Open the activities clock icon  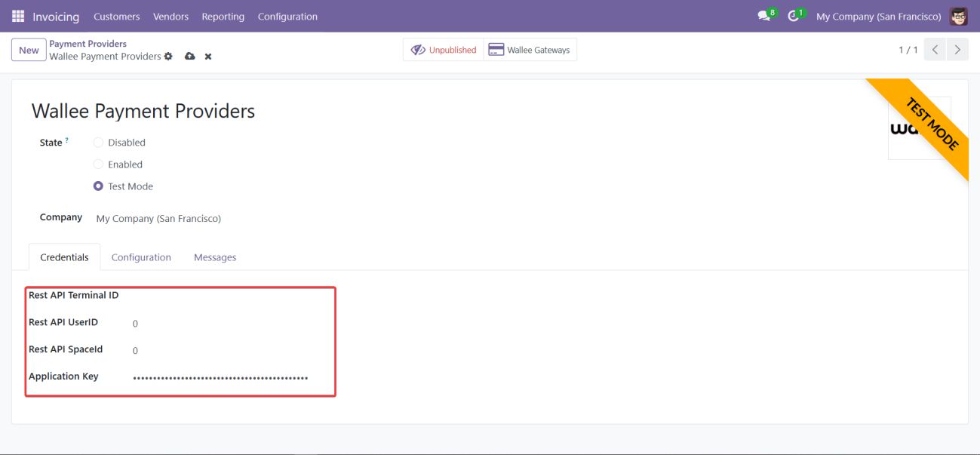(x=793, y=17)
